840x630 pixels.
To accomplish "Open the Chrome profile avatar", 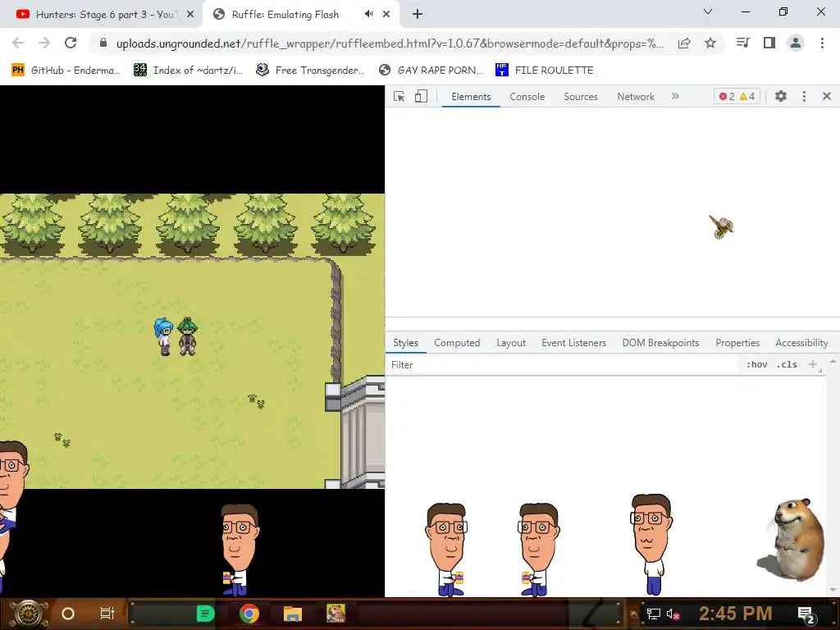I will [x=796, y=43].
